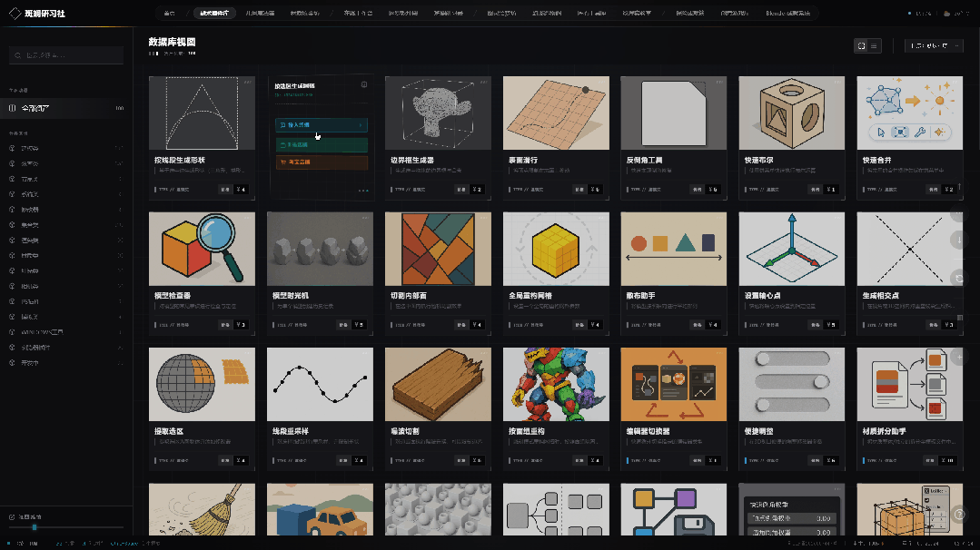The image size is (980, 550).
Task: Click the download arrow floating icon
Action: 959,239
